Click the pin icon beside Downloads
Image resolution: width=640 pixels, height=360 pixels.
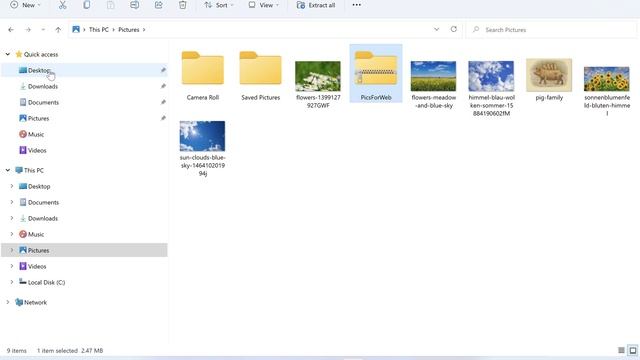(x=163, y=86)
